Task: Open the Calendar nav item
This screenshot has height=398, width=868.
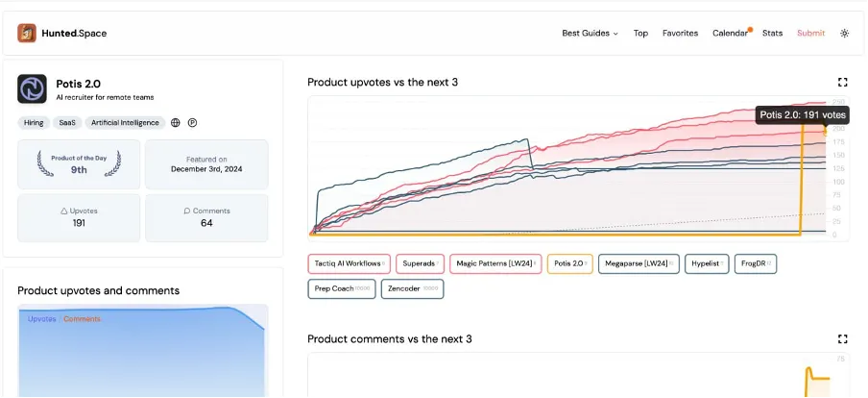Action: click(730, 34)
